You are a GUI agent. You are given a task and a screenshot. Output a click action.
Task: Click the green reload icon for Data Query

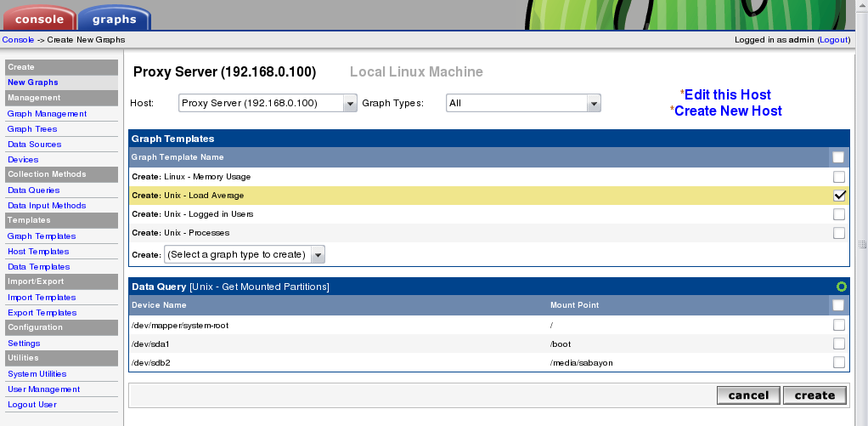842,287
